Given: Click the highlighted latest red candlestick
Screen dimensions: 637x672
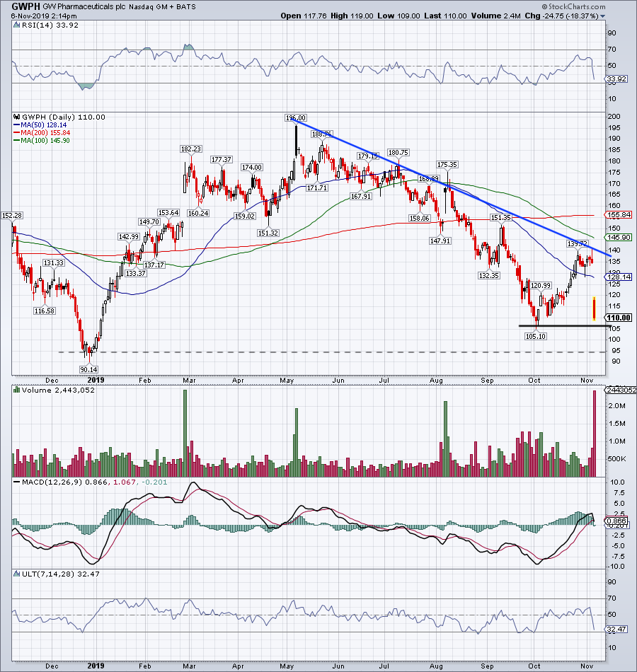Looking at the screenshot, I should [x=595, y=308].
